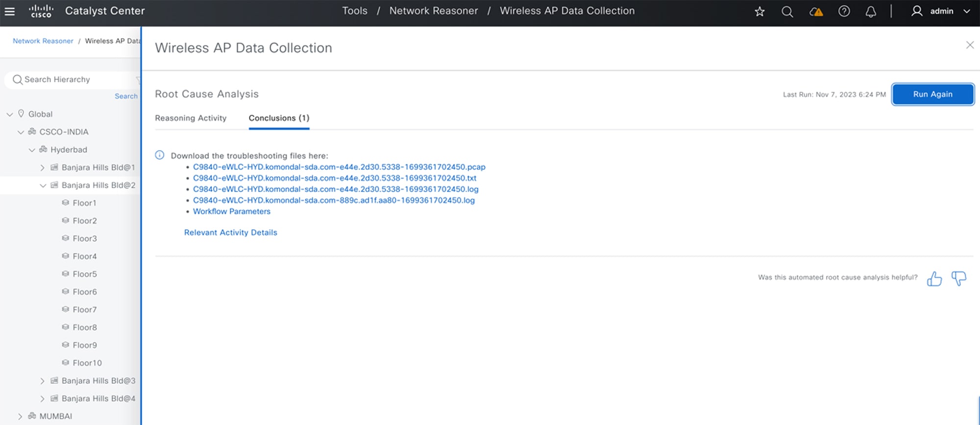Download the e44e.2d30.5338 .log file
Image resolution: width=980 pixels, height=425 pixels.
(x=336, y=189)
